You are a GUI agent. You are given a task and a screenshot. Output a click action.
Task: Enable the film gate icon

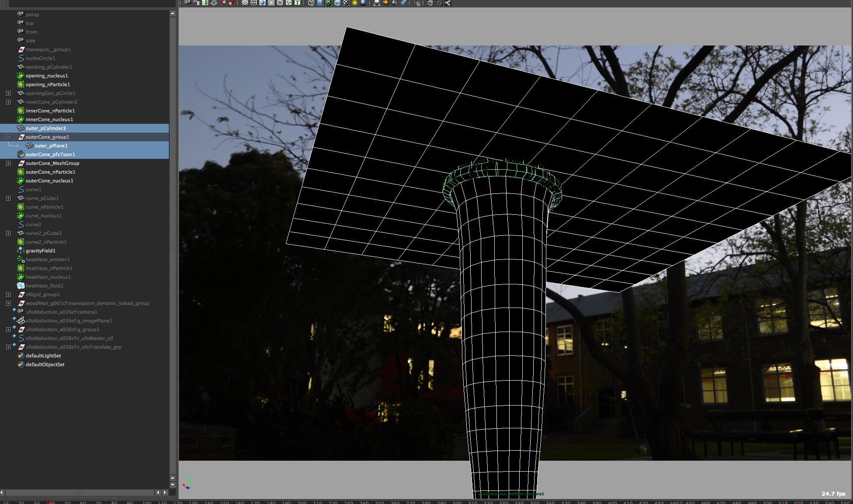[x=254, y=3]
